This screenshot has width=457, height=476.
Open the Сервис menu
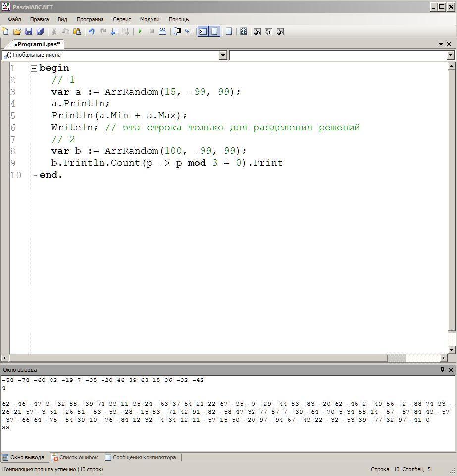(x=122, y=19)
